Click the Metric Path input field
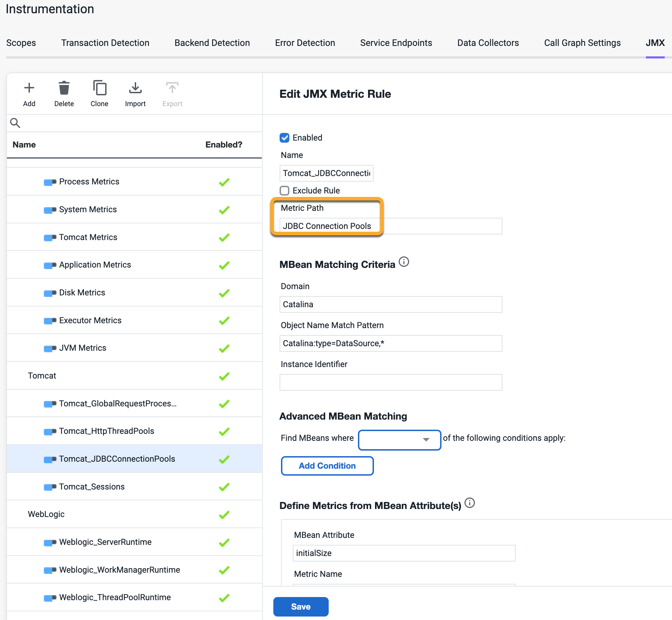 pyautogui.click(x=391, y=226)
